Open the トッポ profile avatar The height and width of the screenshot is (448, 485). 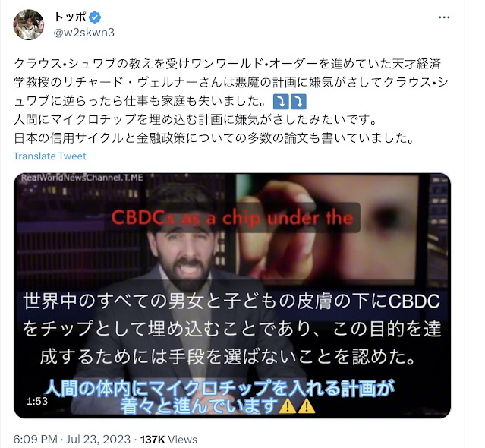(x=28, y=24)
